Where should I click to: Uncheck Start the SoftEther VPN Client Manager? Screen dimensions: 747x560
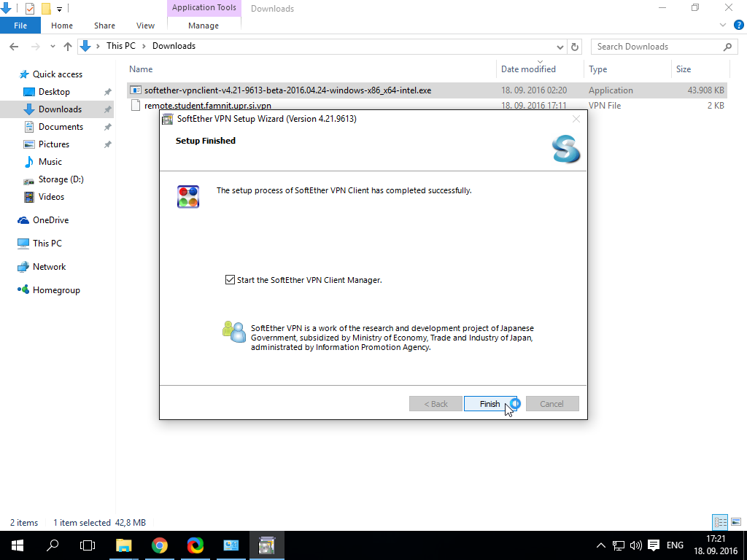pos(230,279)
